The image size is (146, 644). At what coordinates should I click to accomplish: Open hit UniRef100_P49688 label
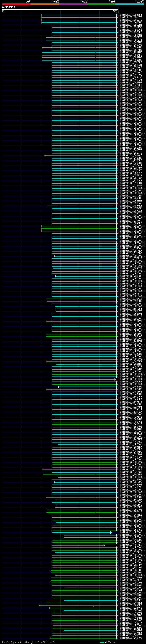pyautogui.click(x=131, y=22)
